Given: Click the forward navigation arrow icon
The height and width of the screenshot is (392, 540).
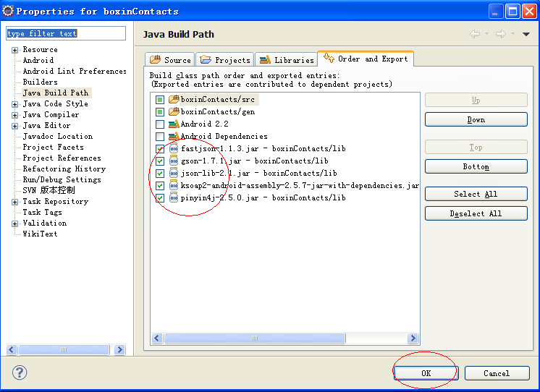Looking at the screenshot, I should pos(501,34).
